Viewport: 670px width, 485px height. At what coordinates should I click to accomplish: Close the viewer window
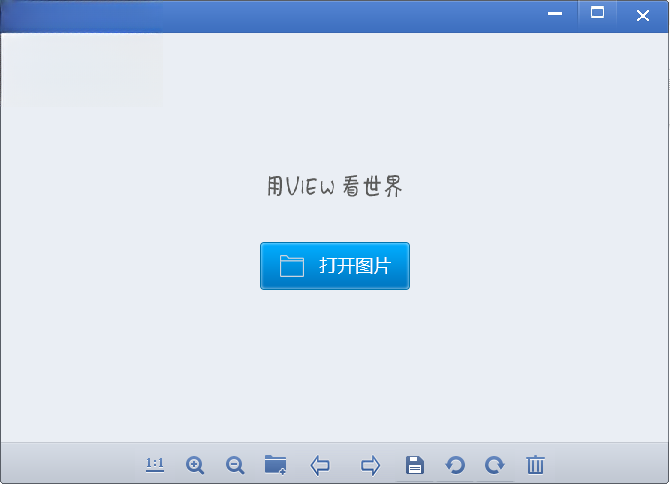click(x=643, y=16)
